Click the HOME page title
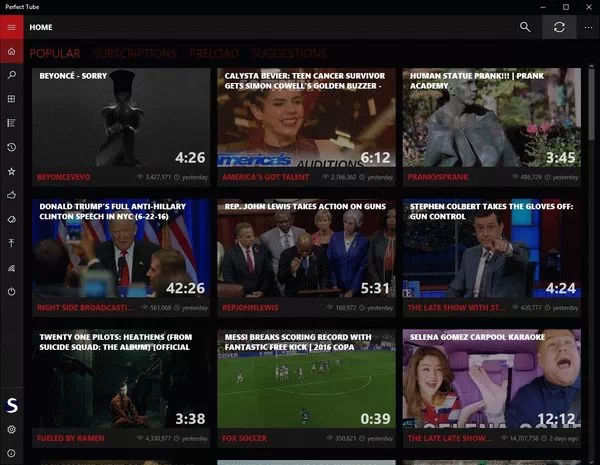Screen dimensions: 600x465 41,27
